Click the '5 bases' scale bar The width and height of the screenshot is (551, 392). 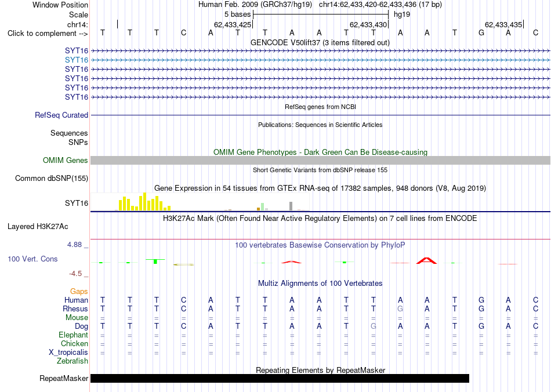point(321,14)
